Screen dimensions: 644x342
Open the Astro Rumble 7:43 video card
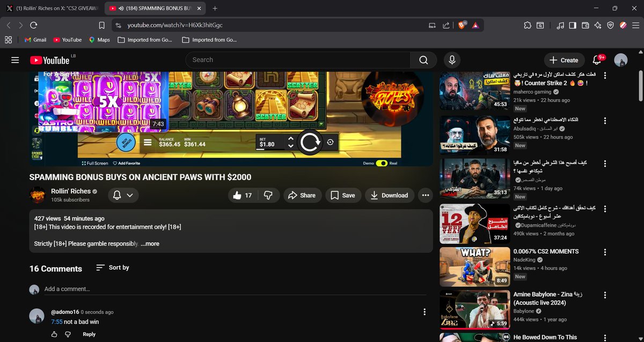(x=104, y=101)
